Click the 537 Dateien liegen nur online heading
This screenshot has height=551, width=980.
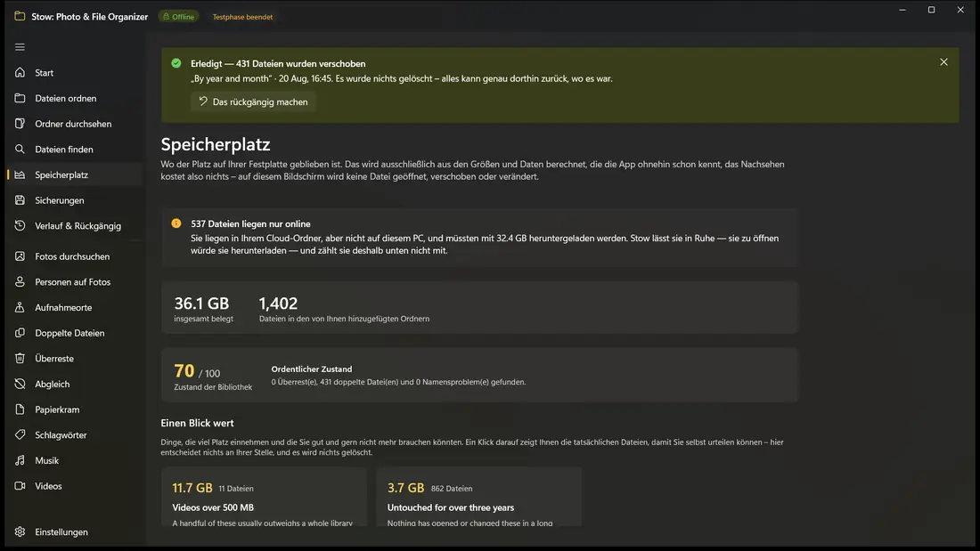(x=250, y=223)
